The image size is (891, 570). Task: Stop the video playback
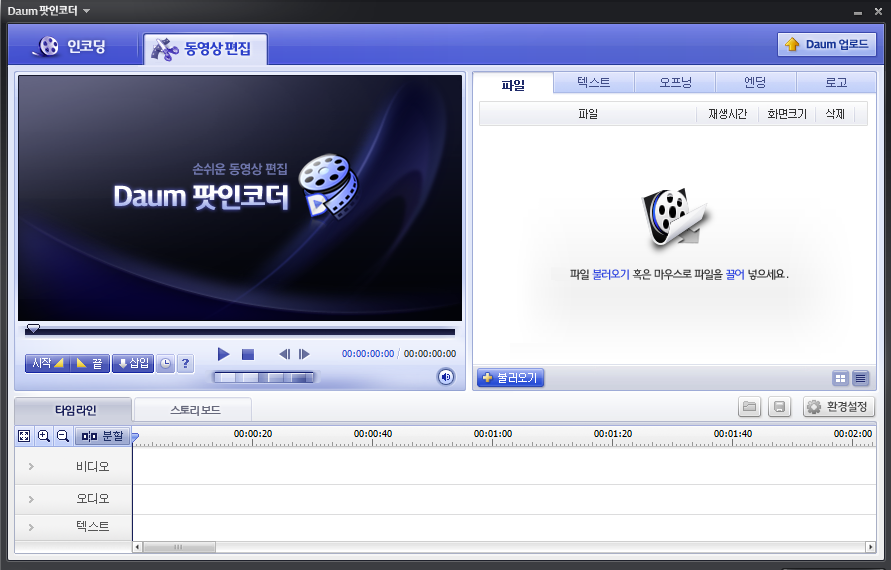click(x=248, y=355)
